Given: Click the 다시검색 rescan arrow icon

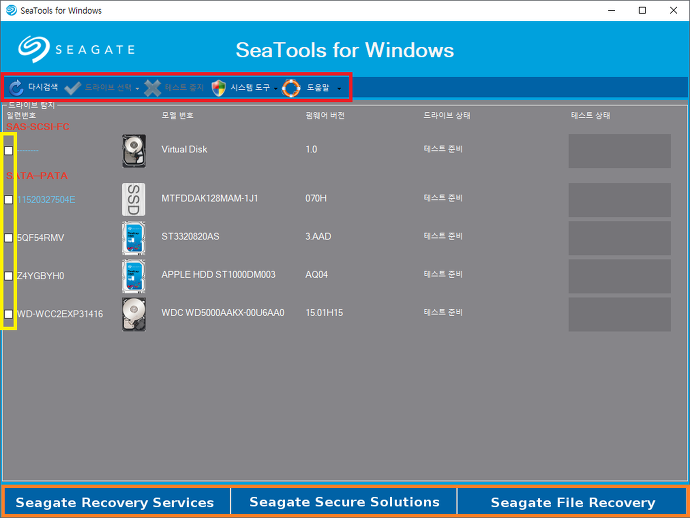Looking at the screenshot, I should tap(16, 88).
